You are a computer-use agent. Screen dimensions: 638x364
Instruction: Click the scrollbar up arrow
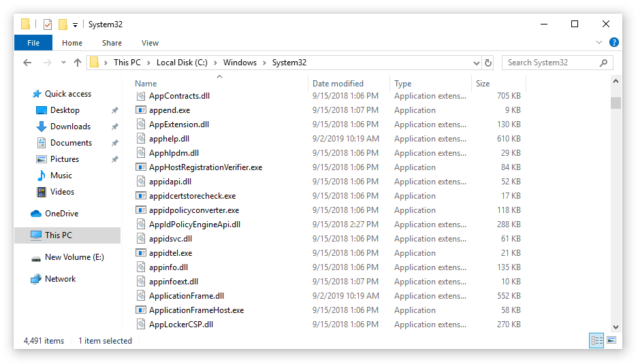coord(616,82)
